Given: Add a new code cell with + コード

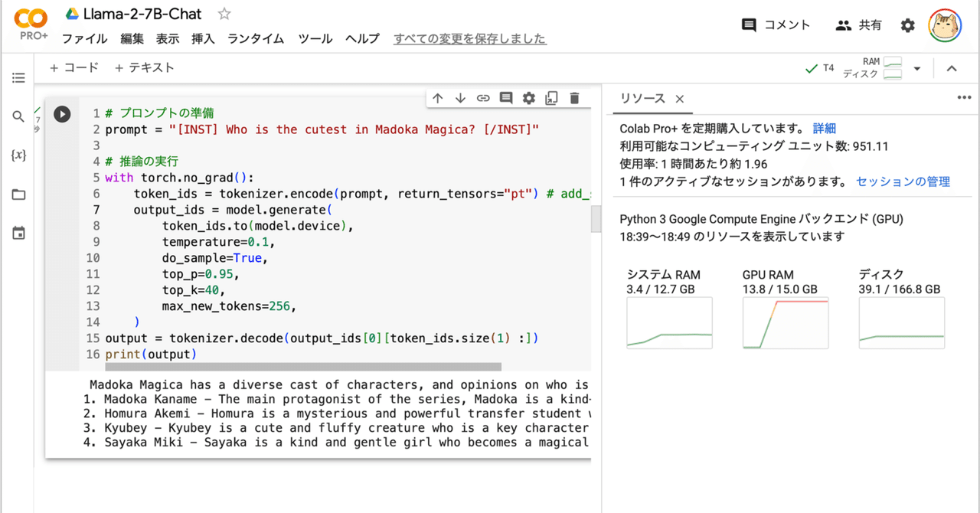Looking at the screenshot, I should pos(74,67).
